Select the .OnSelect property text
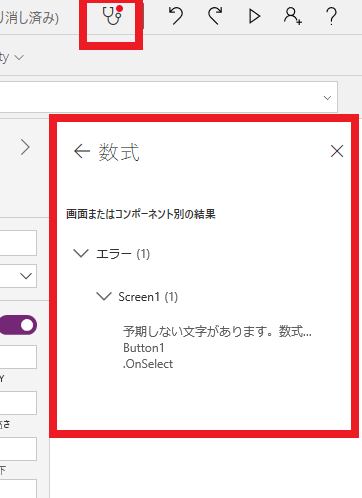Image resolution: width=362 pixels, height=498 pixels. 148,364
